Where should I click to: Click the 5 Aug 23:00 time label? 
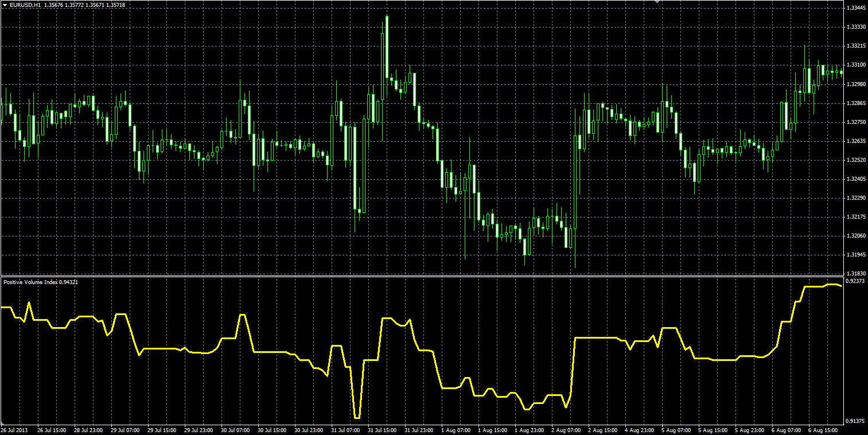point(749,430)
